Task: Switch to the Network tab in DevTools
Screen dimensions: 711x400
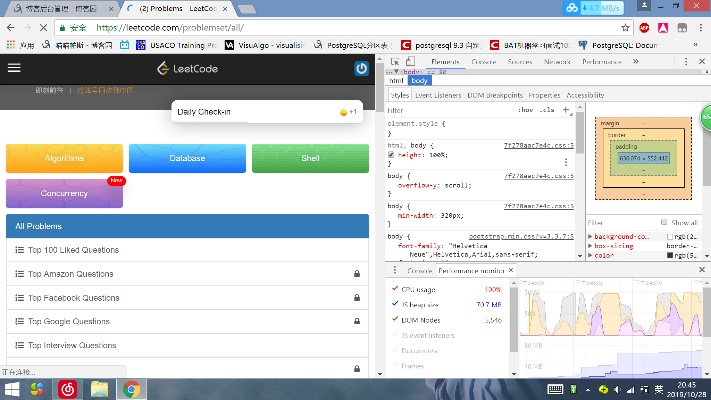Action: coord(557,62)
